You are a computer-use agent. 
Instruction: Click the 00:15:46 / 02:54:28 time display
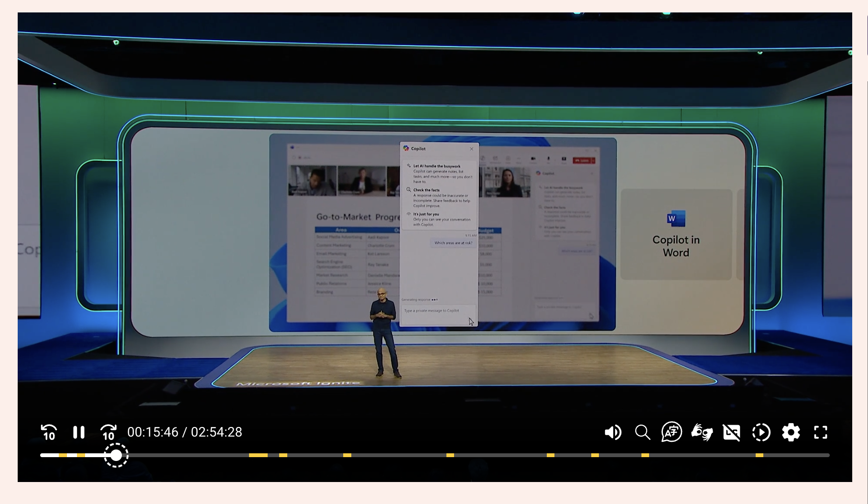point(184,432)
